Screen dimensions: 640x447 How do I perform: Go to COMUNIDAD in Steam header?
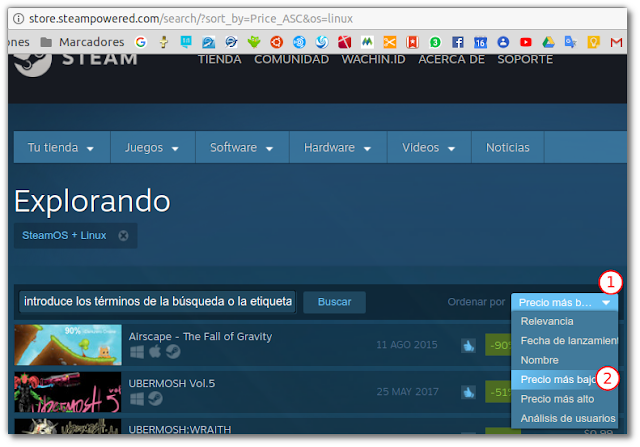291,60
